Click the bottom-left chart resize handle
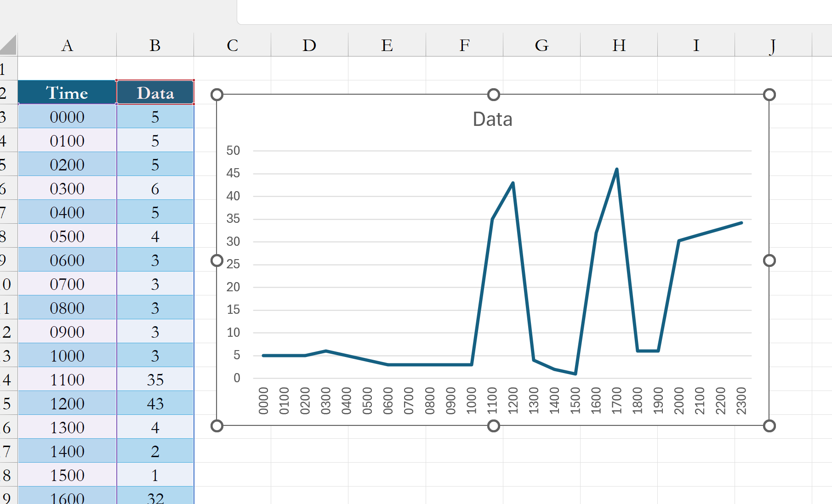Viewport: 832px width, 504px height. point(217,426)
